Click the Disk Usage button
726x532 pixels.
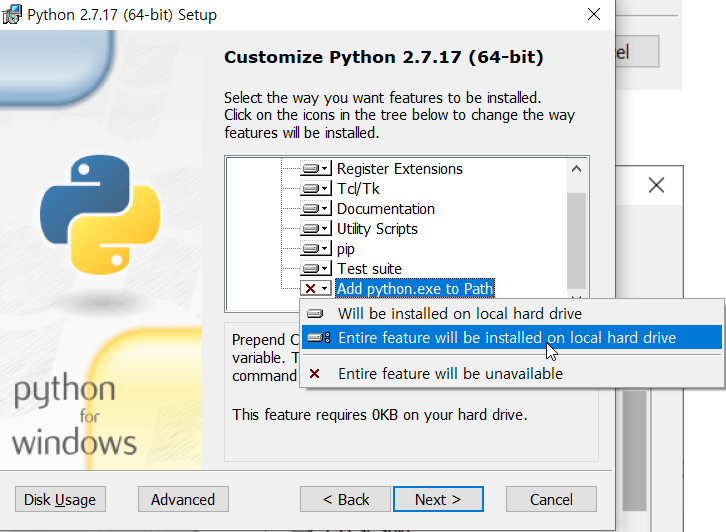pyautogui.click(x=60, y=499)
